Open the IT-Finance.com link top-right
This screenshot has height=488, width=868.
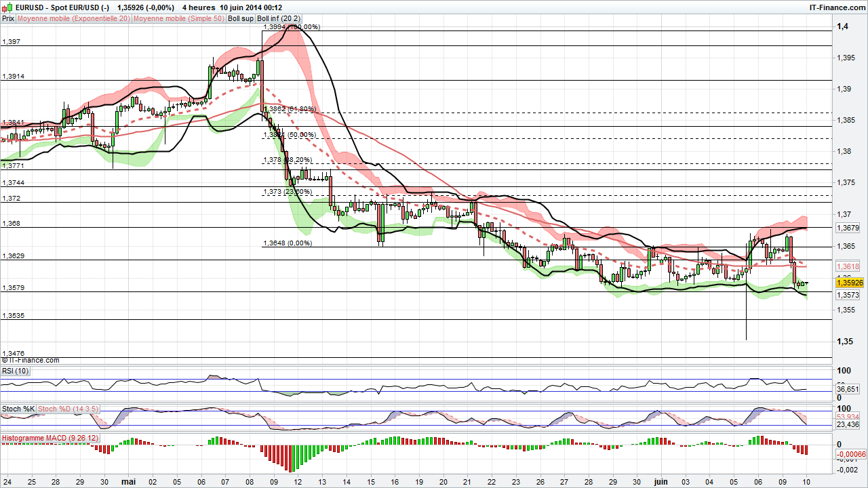pos(835,7)
